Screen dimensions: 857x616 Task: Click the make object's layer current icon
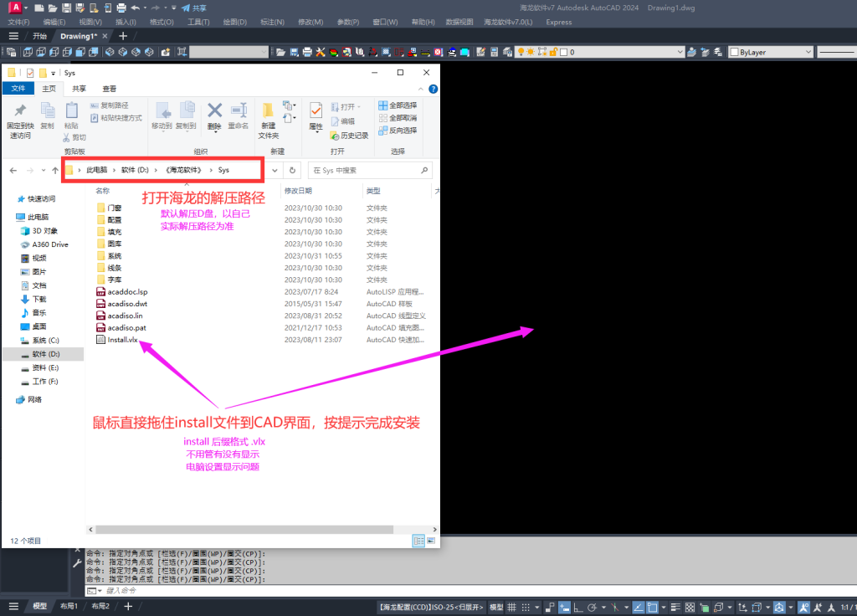(x=691, y=52)
